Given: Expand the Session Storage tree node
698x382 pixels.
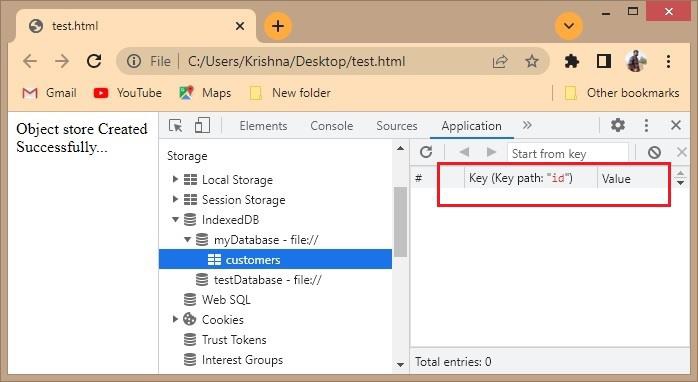Looking at the screenshot, I should 175,199.
